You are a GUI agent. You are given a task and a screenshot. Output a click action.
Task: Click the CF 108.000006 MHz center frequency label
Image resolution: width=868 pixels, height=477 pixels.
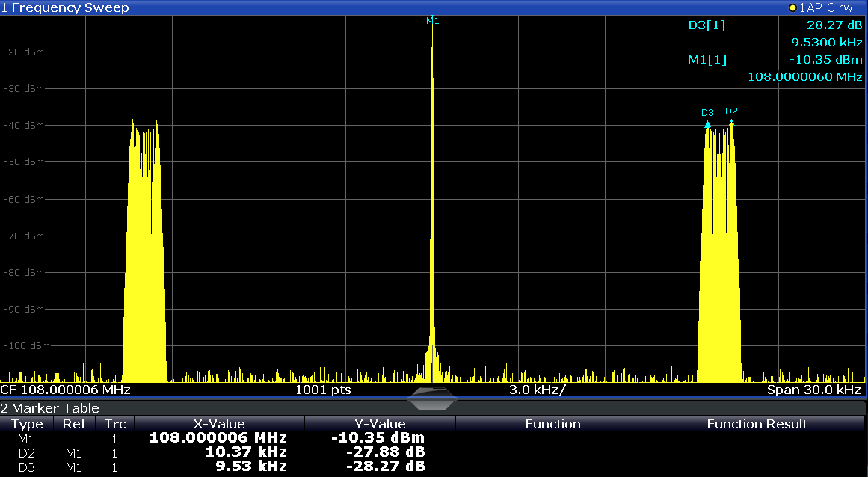66,390
